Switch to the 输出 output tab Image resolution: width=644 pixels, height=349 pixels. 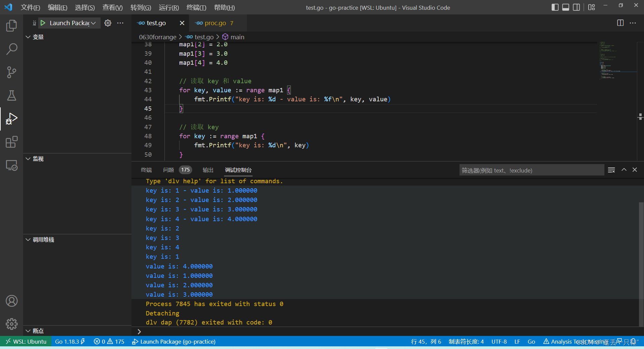(x=208, y=170)
